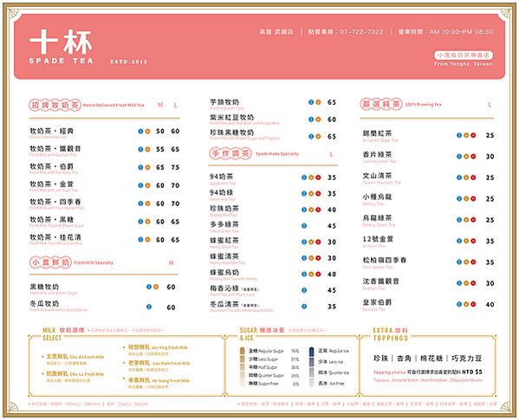519x420 pixels.
Task: Click the blue dot beside 錫蘭紅茶
Action: point(459,135)
